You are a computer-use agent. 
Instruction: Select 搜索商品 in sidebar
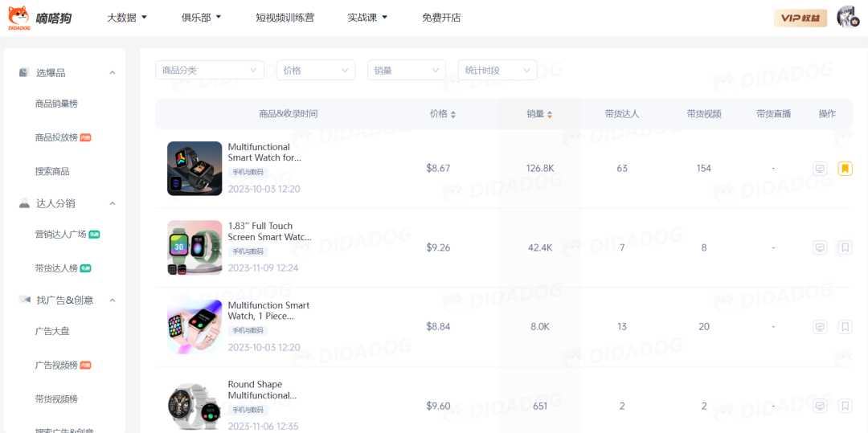click(52, 171)
